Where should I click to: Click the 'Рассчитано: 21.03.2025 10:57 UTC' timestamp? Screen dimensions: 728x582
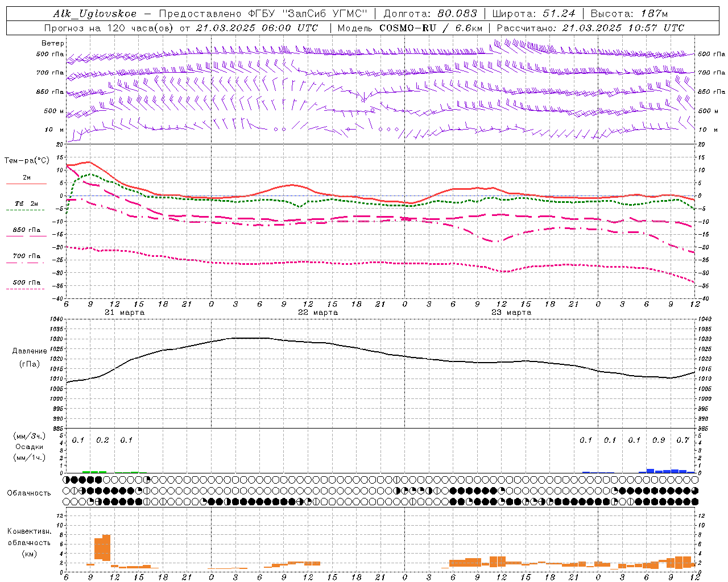[x=590, y=28]
